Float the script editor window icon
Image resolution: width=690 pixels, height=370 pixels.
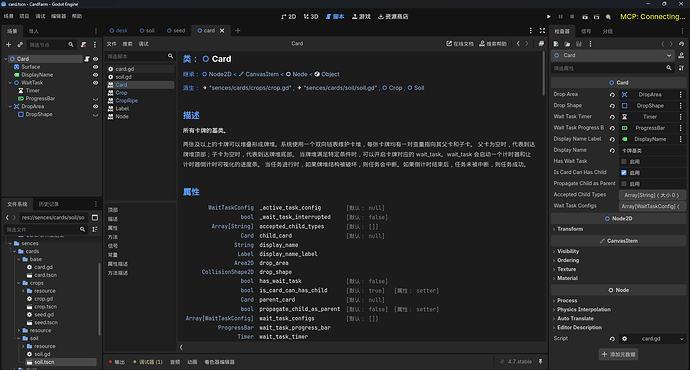click(x=541, y=44)
